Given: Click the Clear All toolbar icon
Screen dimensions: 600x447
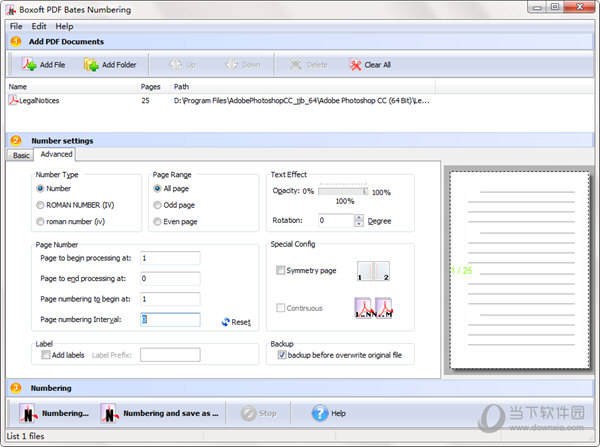Looking at the screenshot, I should [355, 65].
